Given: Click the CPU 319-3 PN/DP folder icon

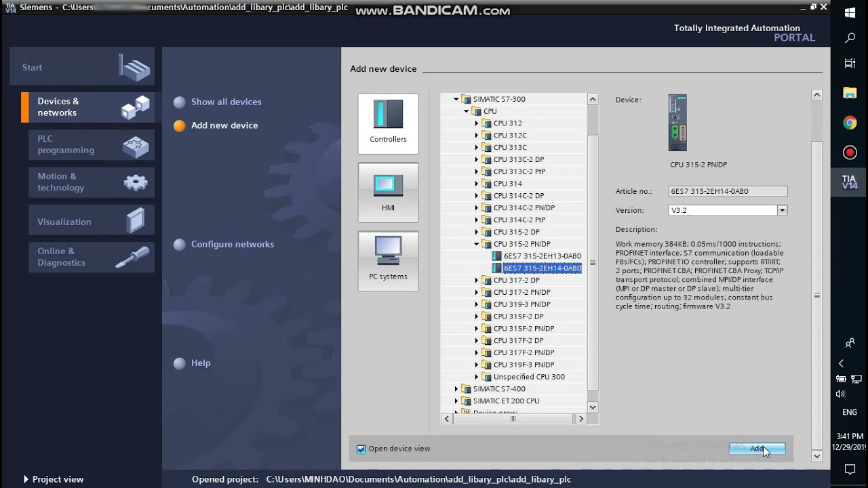Looking at the screenshot, I should coord(486,304).
